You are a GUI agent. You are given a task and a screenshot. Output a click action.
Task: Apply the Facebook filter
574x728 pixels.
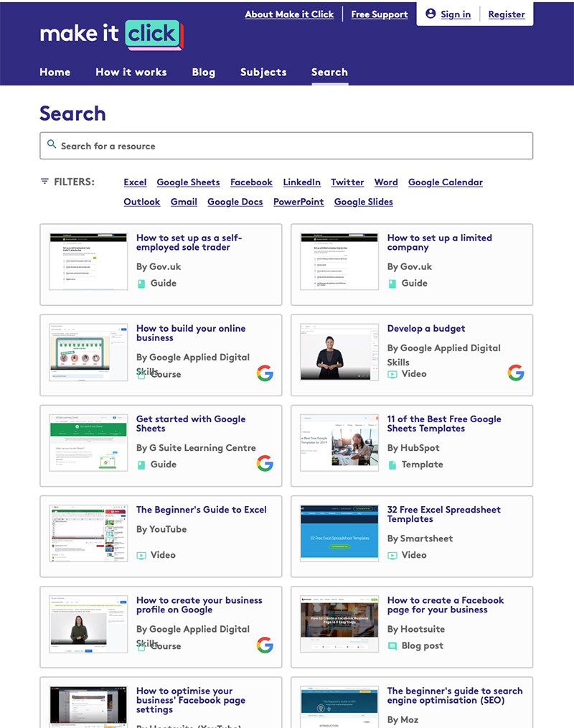point(252,182)
